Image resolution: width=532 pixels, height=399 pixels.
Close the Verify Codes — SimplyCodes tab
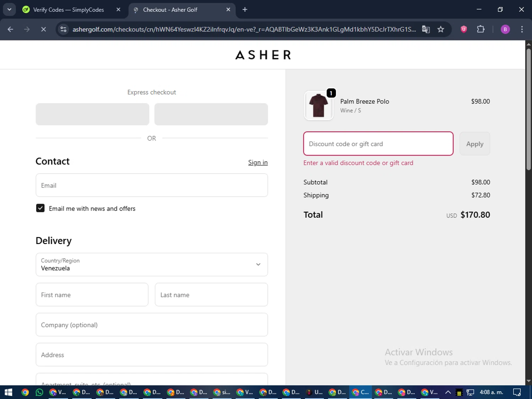(x=118, y=10)
